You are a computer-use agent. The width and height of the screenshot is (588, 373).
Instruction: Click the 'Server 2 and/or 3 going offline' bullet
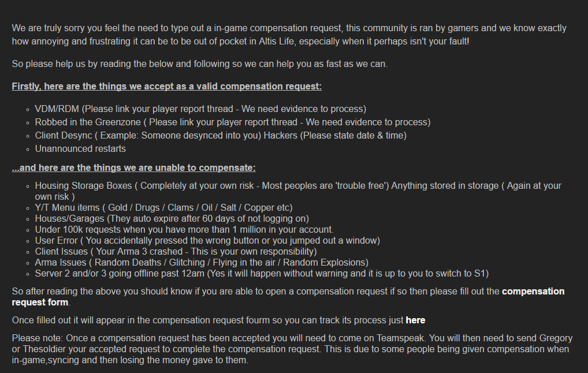click(x=262, y=273)
